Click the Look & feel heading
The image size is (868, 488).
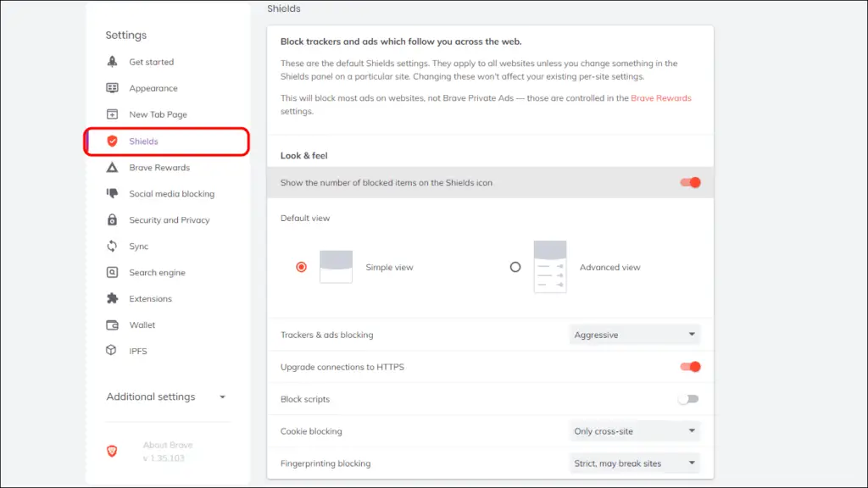point(304,156)
